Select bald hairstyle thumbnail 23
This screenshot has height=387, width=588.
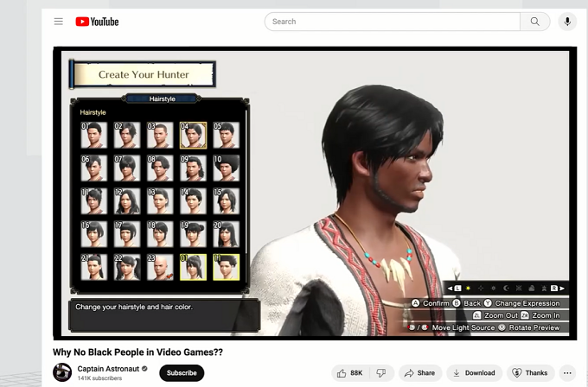(x=160, y=267)
